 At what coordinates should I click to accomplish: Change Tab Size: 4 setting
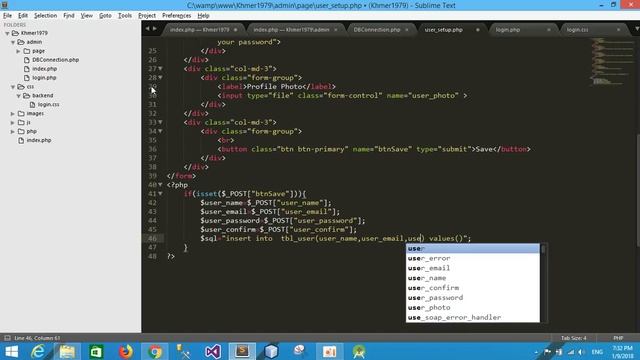573,338
